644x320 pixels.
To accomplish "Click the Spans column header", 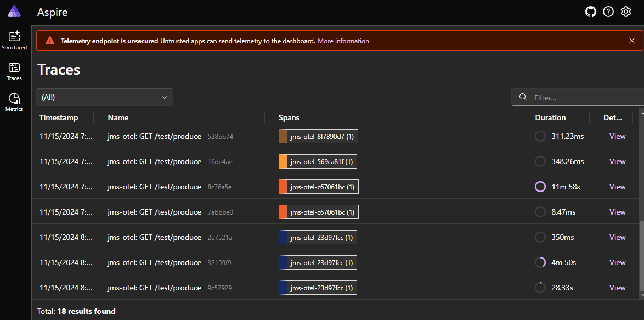I will point(289,117).
